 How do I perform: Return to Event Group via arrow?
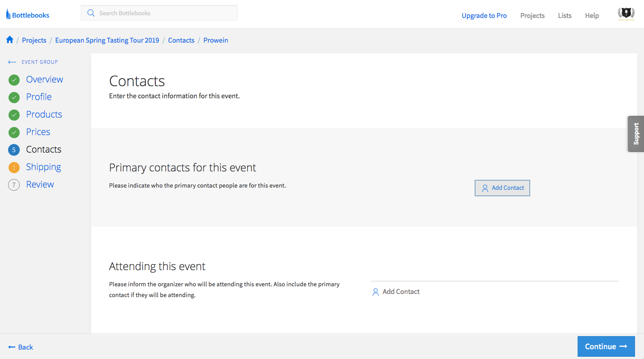33,62
